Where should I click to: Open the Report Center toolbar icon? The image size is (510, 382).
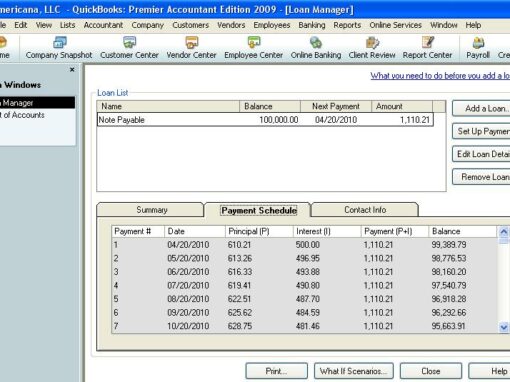tap(427, 48)
